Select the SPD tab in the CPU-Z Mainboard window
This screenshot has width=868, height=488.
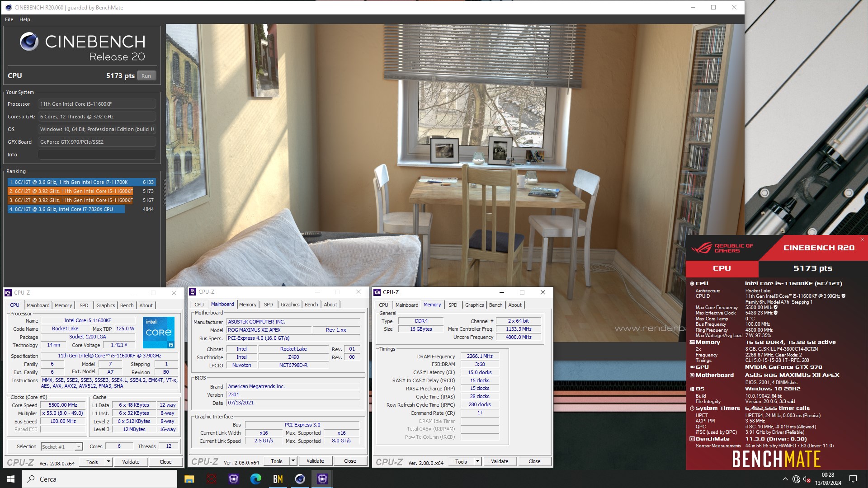point(269,305)
